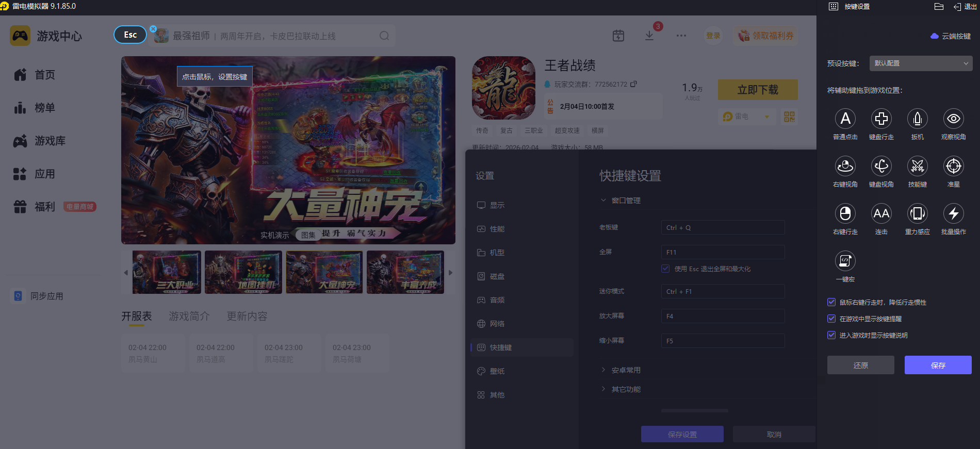Screen dimensions: 980x449
Task: Open the 预设按键 默认配置 dropdown
Action: pyautogui.click(x=921, y=63)
